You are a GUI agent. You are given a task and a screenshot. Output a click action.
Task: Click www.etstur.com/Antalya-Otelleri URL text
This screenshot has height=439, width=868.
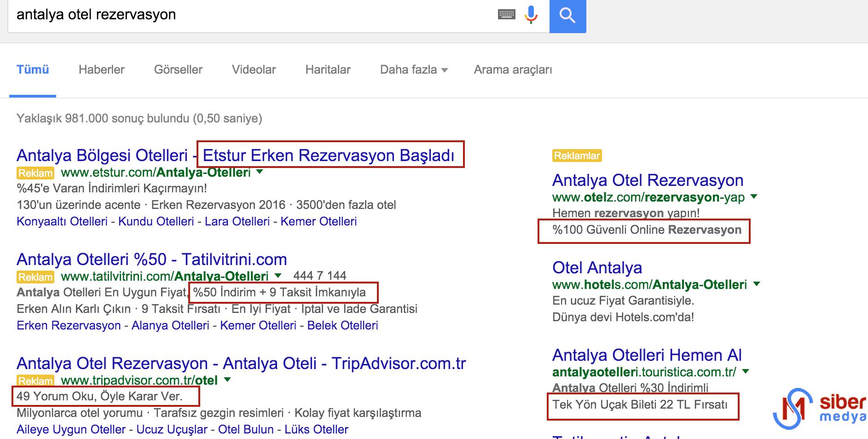pyautogui.click(x=156, y=173)
